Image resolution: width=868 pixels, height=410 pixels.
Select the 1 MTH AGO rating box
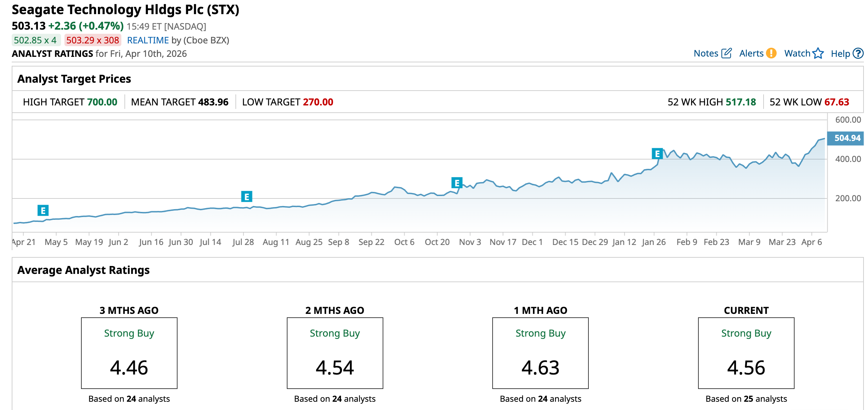[x=540, y=353]
